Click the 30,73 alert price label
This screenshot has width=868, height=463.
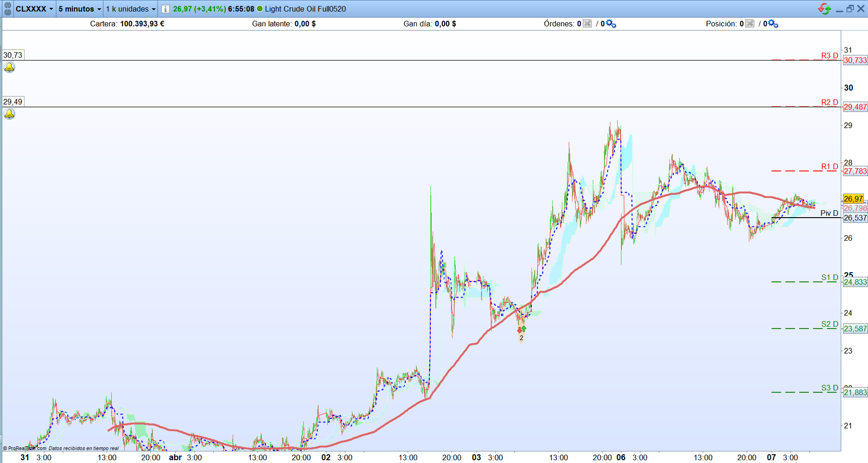coord(12,55)
